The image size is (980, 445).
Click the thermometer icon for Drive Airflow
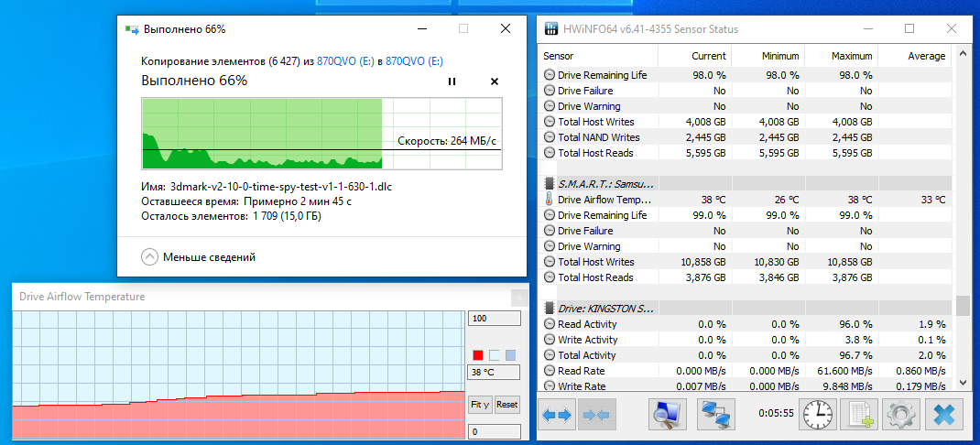click(x=549, y=200)
